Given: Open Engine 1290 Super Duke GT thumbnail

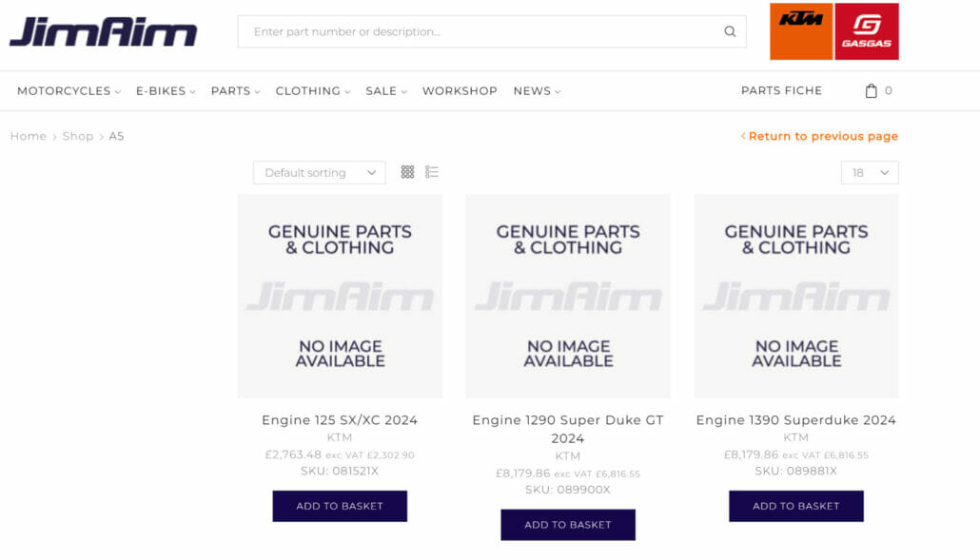Looking at the screenshot, I should click(568, 296).
